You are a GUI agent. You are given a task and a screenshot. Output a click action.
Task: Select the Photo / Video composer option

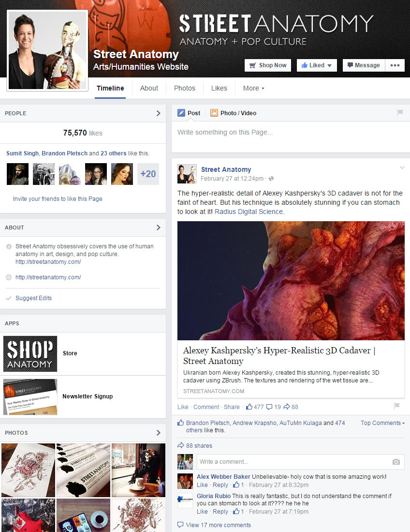234,113
